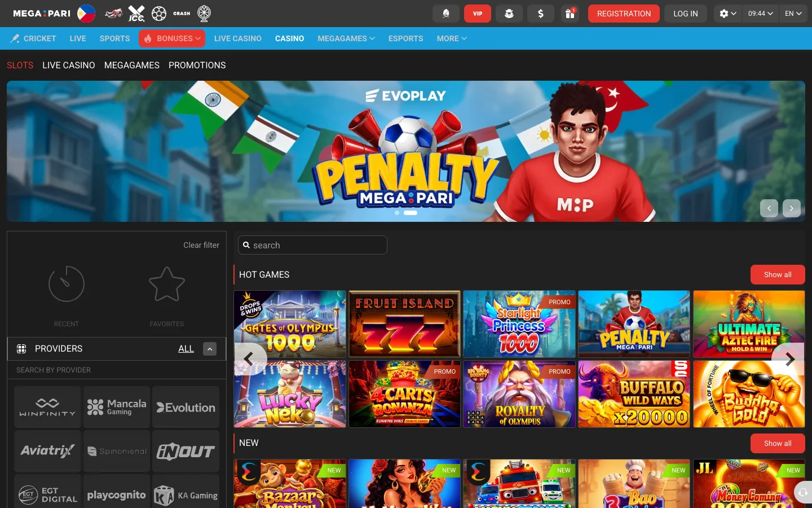Click the game search field
The image size is (812, 508).
point(312,245)
